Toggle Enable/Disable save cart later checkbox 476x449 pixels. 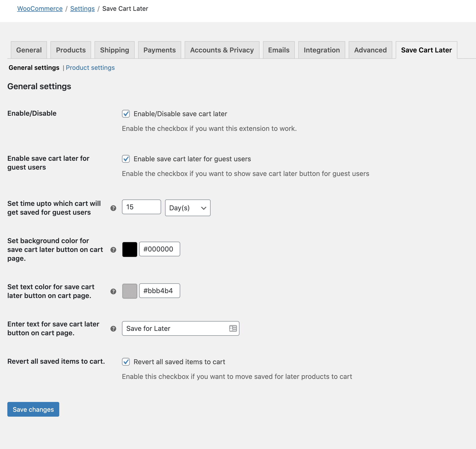click(126, 114)
